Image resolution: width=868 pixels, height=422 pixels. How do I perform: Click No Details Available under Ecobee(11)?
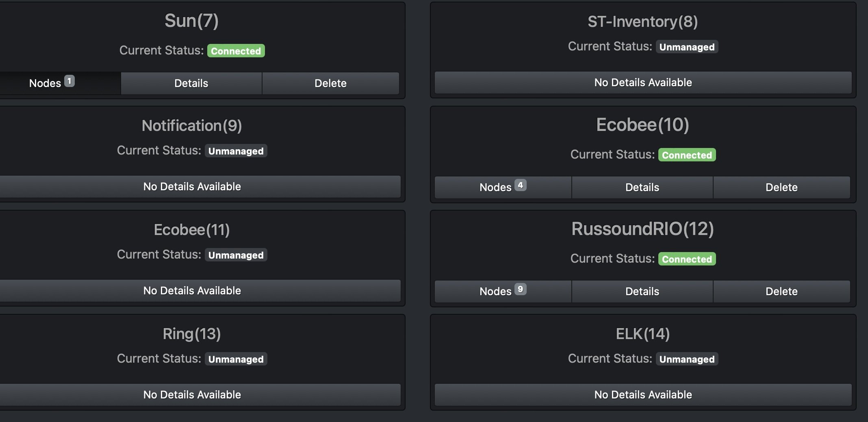[192, 291]
